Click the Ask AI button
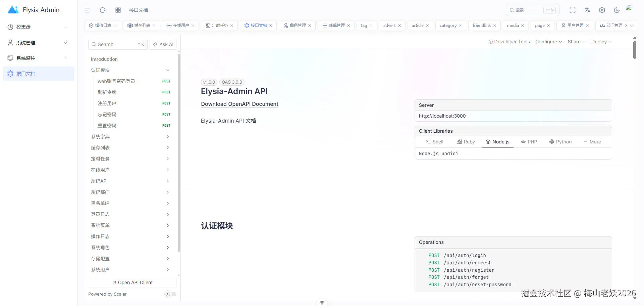 163,44
